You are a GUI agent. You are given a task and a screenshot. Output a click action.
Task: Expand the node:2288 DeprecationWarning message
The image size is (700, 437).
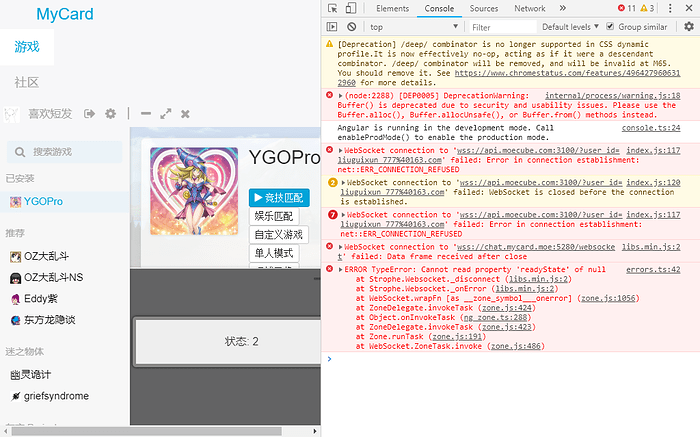tap(340, 96)
